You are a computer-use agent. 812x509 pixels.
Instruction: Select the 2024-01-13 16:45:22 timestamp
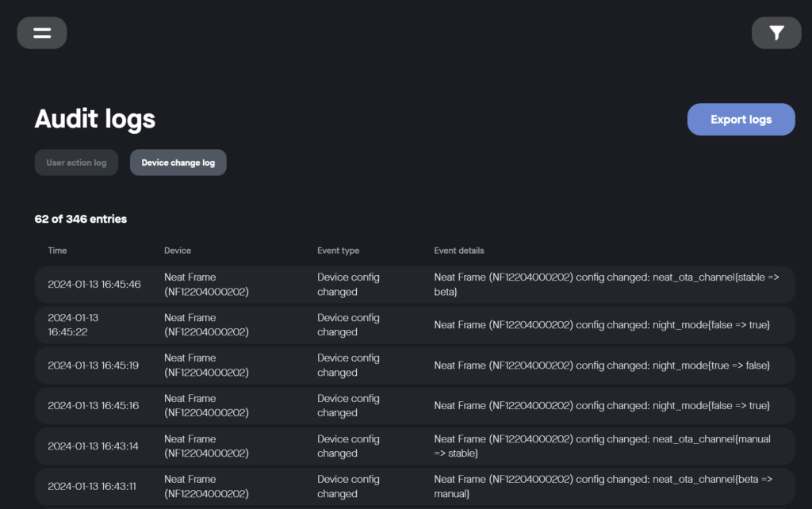[x=73, y=324]
